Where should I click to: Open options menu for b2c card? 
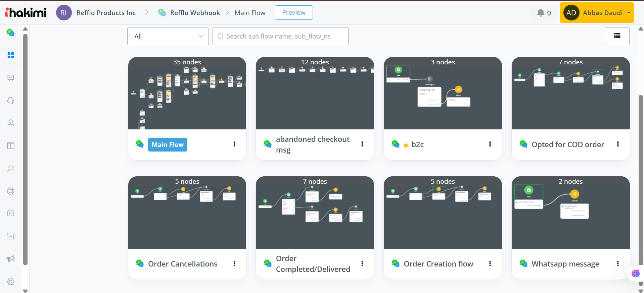tap(490, 144)
